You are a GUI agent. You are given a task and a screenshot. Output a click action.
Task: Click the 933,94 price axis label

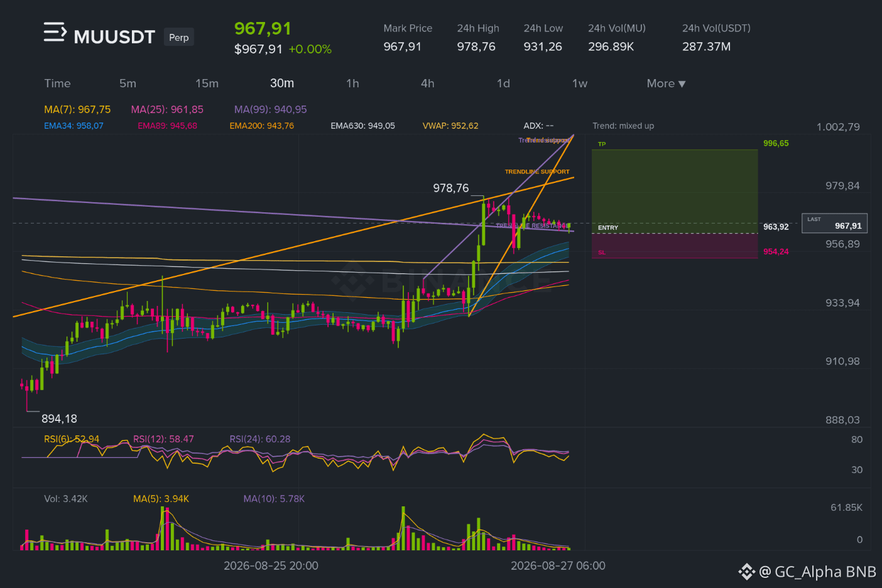[842, 303]
